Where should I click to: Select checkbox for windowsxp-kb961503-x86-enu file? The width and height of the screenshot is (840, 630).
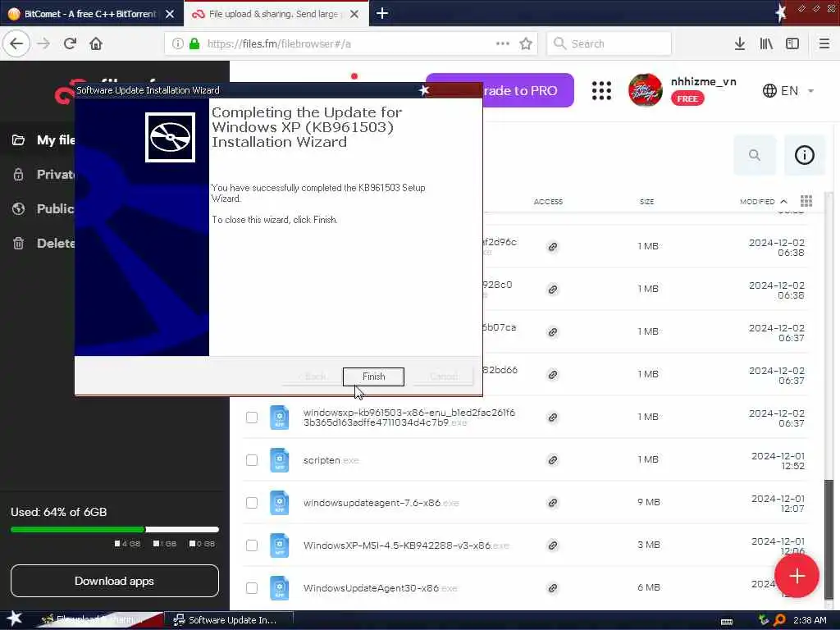tap(252, 418)
